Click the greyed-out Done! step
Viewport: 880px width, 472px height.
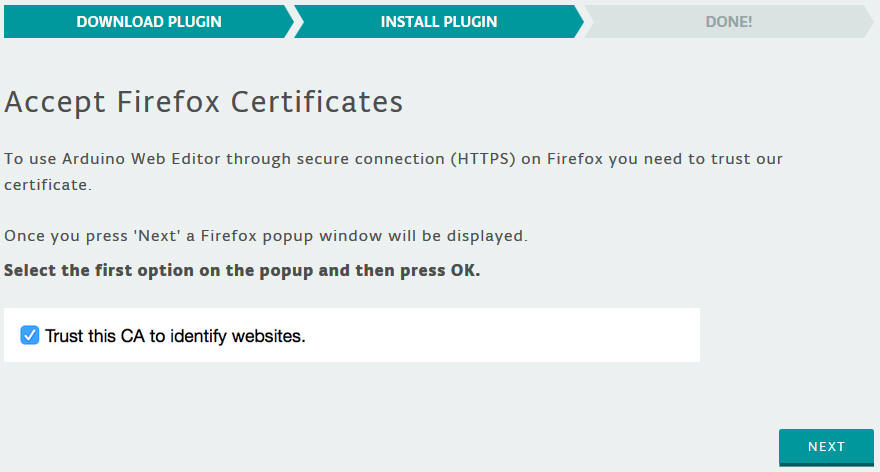click(728, 21)
